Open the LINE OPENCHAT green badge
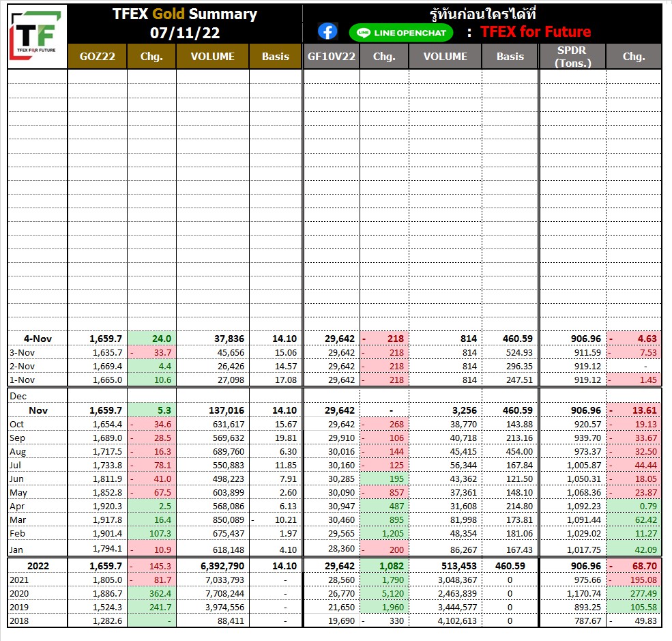672x641 pixels. tap(400, 33)
